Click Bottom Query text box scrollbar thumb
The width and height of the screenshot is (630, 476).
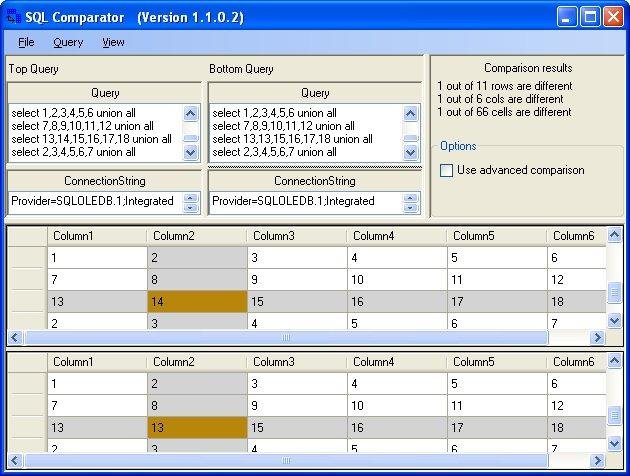click(x=410, y=138)
